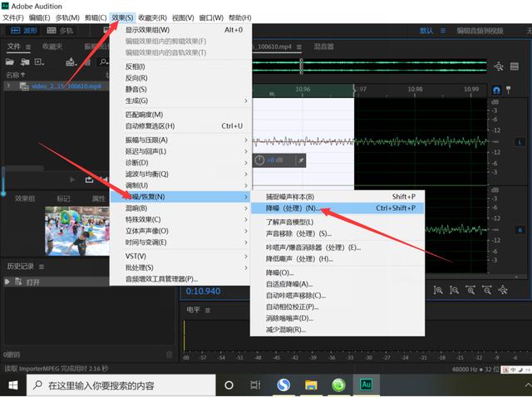Click the marker tool icon beside the timeline ruler
Image resolution: width=532 pixels, height=397 pixels.
tap(508, 90)
